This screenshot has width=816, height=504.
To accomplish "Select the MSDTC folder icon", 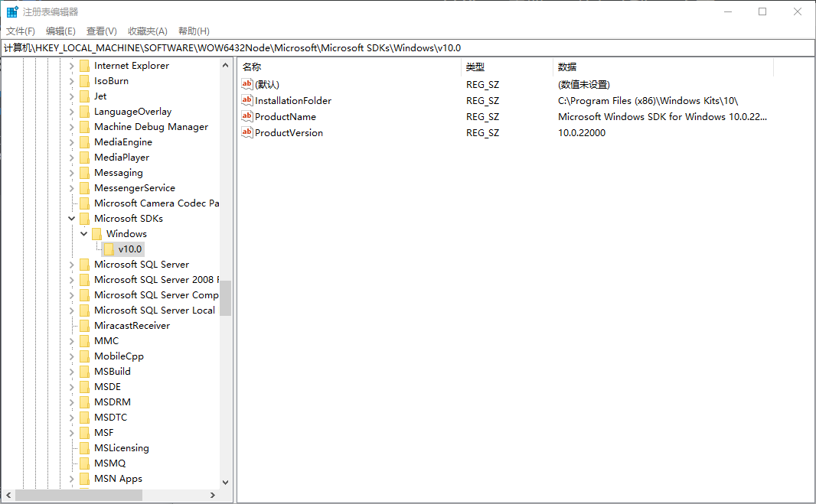I will (x=84, y=418).
